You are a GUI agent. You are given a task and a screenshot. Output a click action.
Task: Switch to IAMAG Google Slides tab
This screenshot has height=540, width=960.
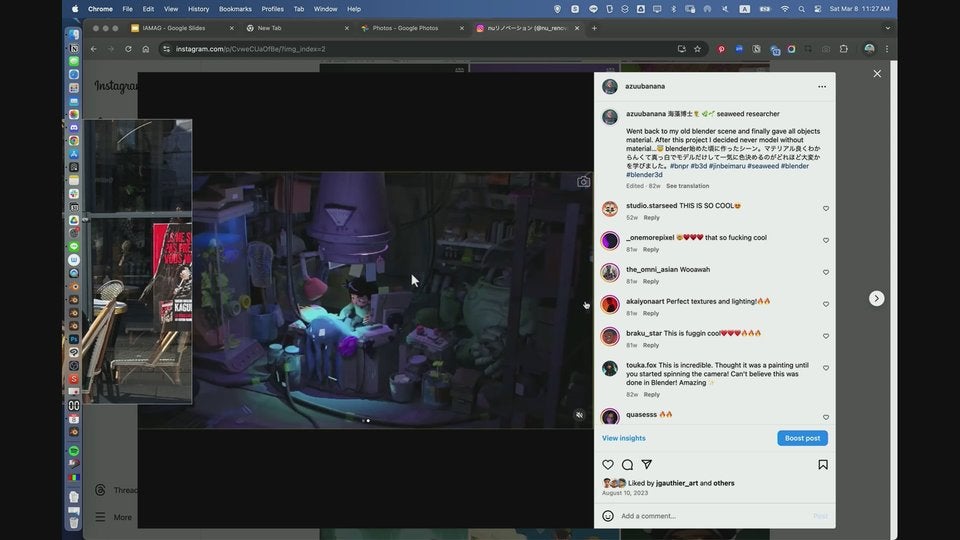coord(174,28)
